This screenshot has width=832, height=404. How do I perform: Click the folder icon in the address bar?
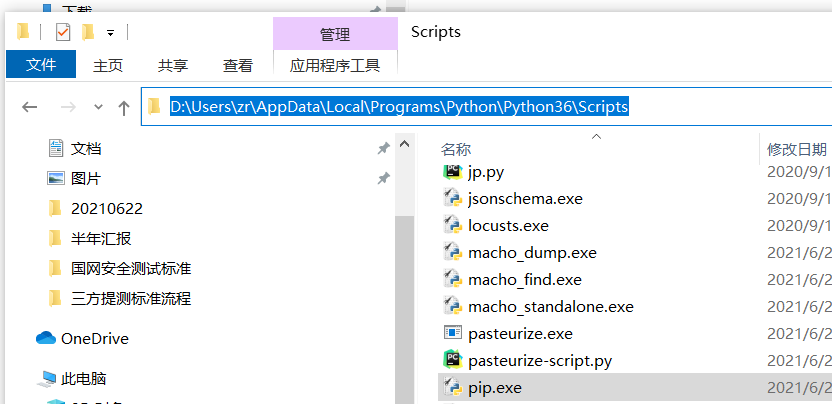154,107
